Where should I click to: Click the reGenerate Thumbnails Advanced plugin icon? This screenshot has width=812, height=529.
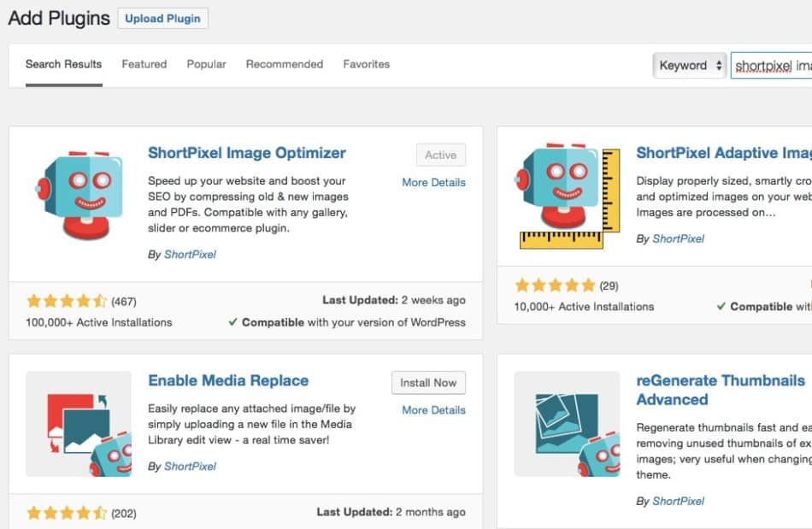click(x=567, y=423)
